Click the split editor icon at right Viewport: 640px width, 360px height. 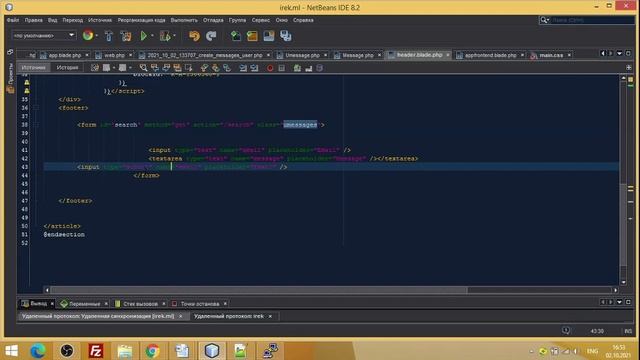[629, 67]
